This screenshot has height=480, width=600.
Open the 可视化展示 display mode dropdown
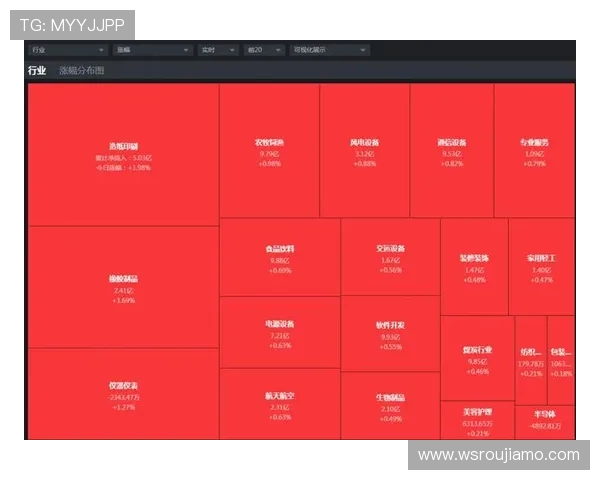click(x=328, y=49)
